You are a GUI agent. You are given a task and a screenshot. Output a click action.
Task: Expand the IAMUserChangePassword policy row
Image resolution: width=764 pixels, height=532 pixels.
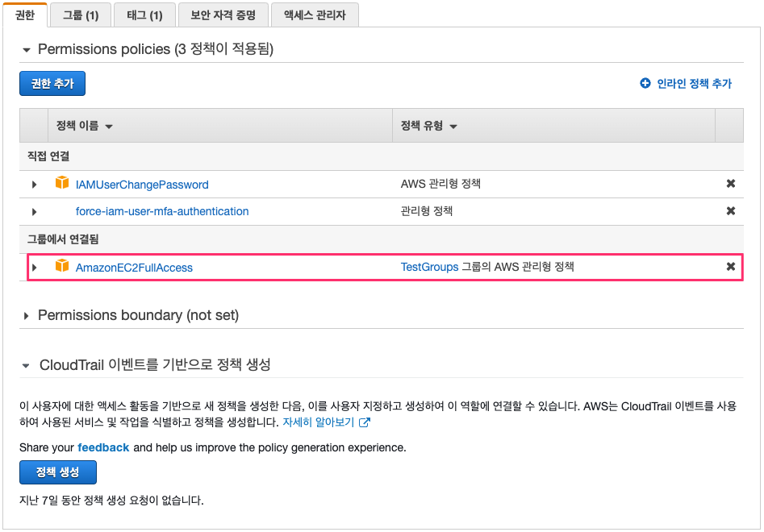[34, 185]
